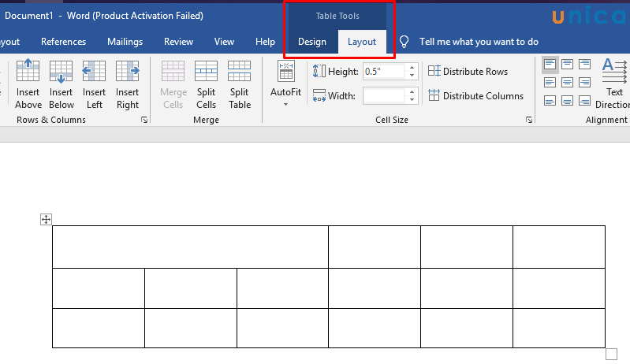
Task: Open the Rows & Columns dialog launcher
Action: tap(144, 121)
